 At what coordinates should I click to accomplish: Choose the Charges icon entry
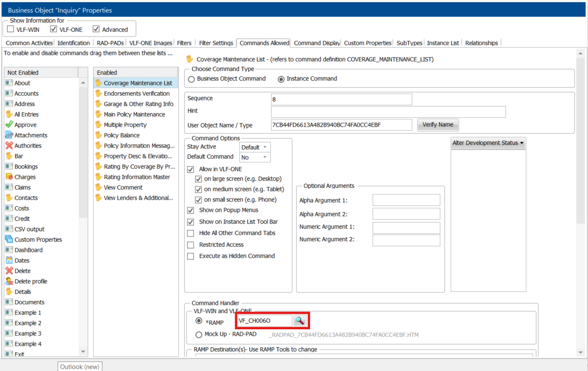pos(9,177)
